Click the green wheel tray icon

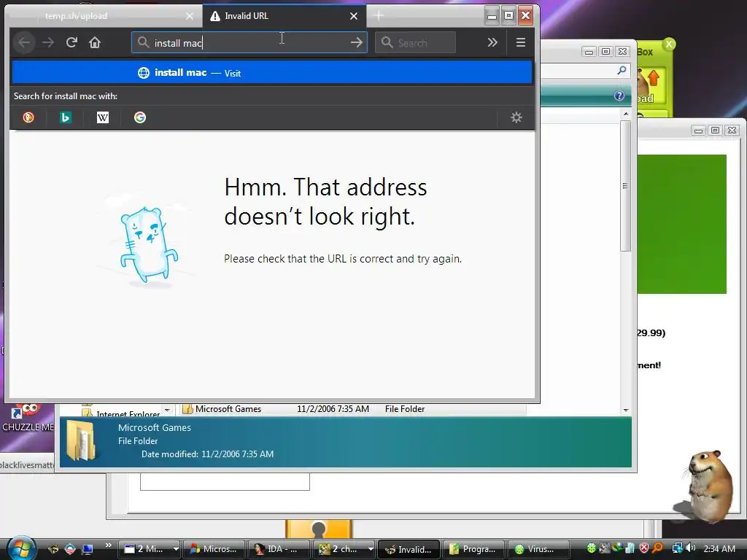point(591,548)
